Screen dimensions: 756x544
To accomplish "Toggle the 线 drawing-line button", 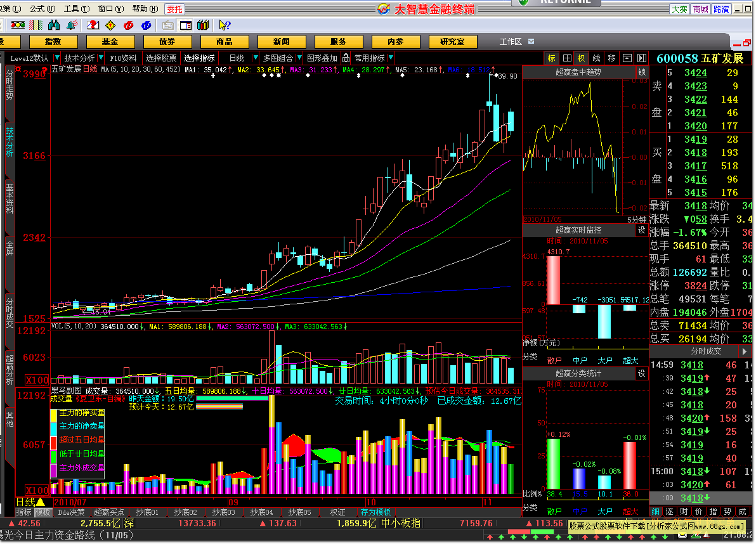I will [596, 58].
